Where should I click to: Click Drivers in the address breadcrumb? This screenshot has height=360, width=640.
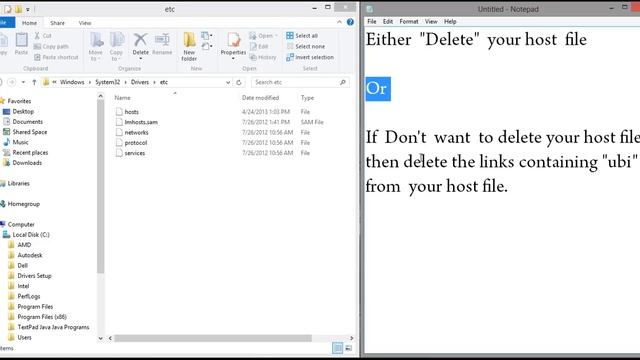tap(140, 82)
